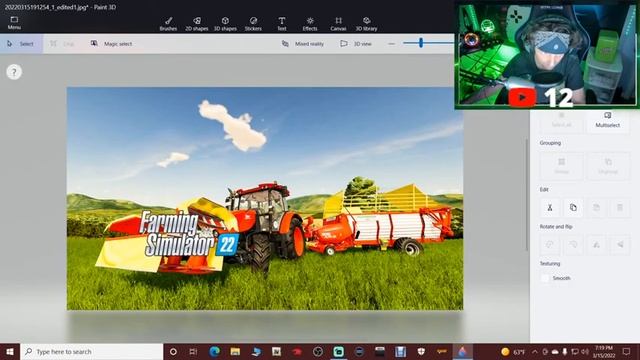Click the Copy icon under Edit
The image size is (640, 360).
[x=573, y=208]
